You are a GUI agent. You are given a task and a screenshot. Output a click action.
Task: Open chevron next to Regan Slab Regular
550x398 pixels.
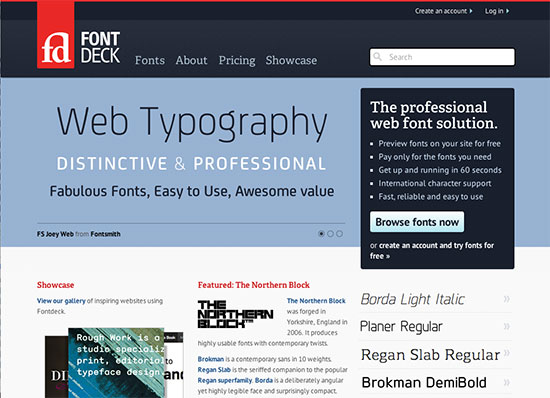(507, 353)
